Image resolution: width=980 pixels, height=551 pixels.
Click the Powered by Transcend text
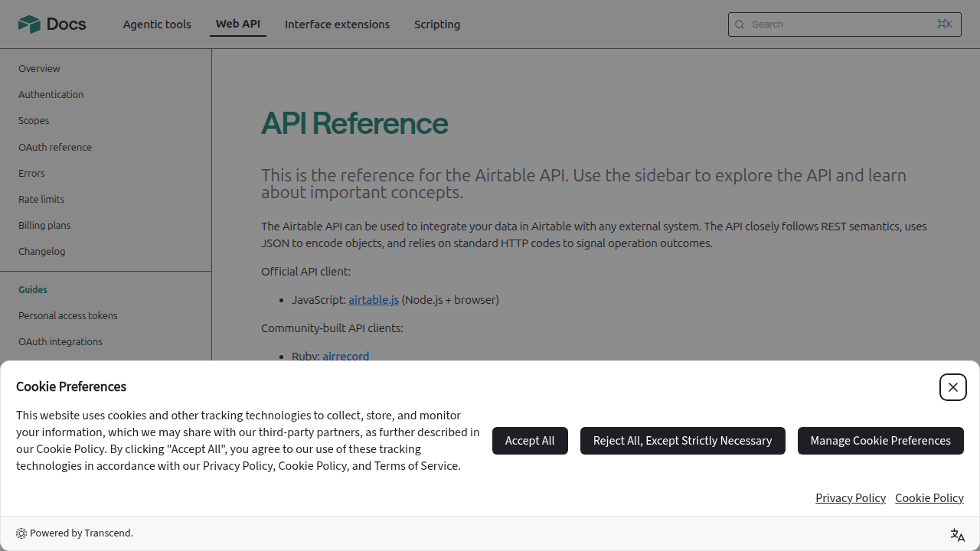point(81,533)
